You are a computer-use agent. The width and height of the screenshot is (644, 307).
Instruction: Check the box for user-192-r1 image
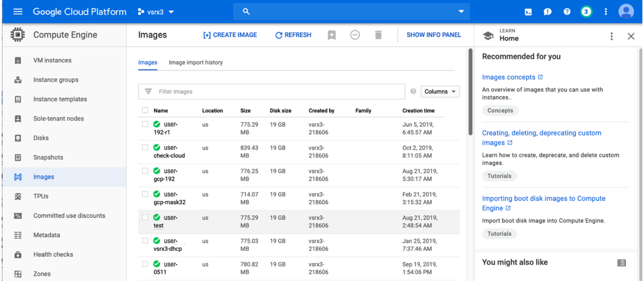pos(145,124)
